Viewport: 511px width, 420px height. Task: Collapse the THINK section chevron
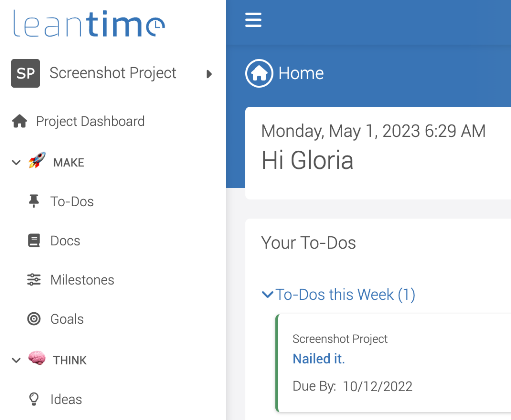[x=16, y=360]
